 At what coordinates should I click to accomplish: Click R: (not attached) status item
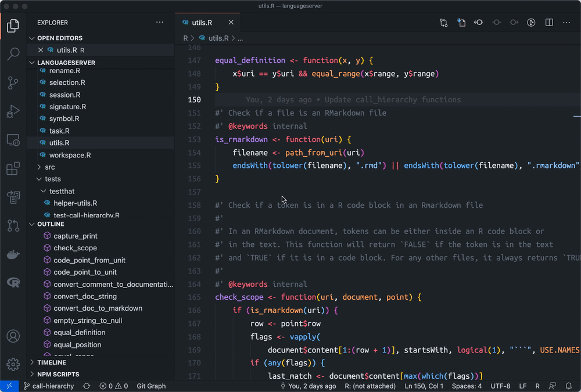[370, 386]
